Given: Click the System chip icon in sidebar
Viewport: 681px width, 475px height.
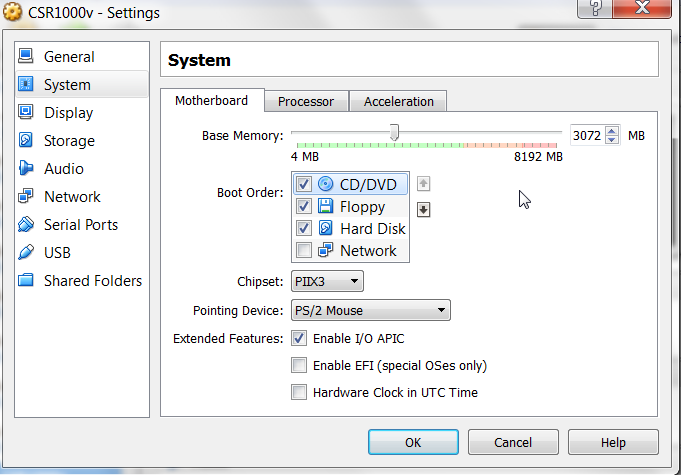Looking at the screenshot, I should (26, 84).
